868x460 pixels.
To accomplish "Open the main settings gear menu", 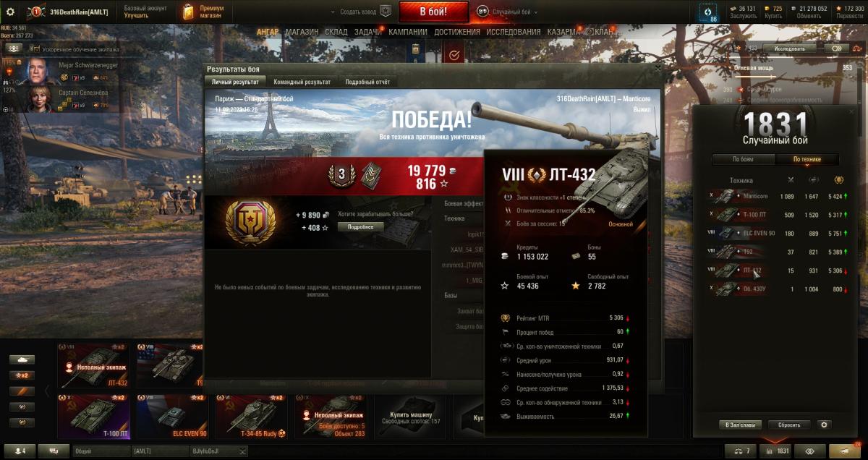I will [x=10, y=12].
